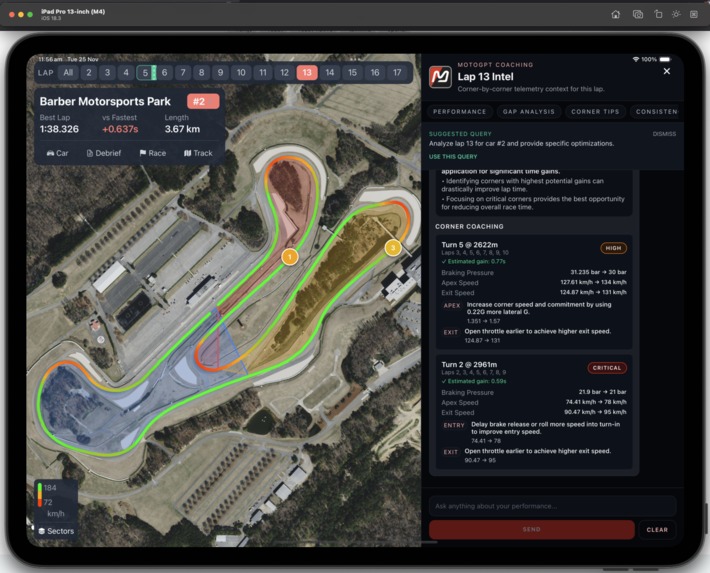Open the Performance tab

tap(460, 111)
